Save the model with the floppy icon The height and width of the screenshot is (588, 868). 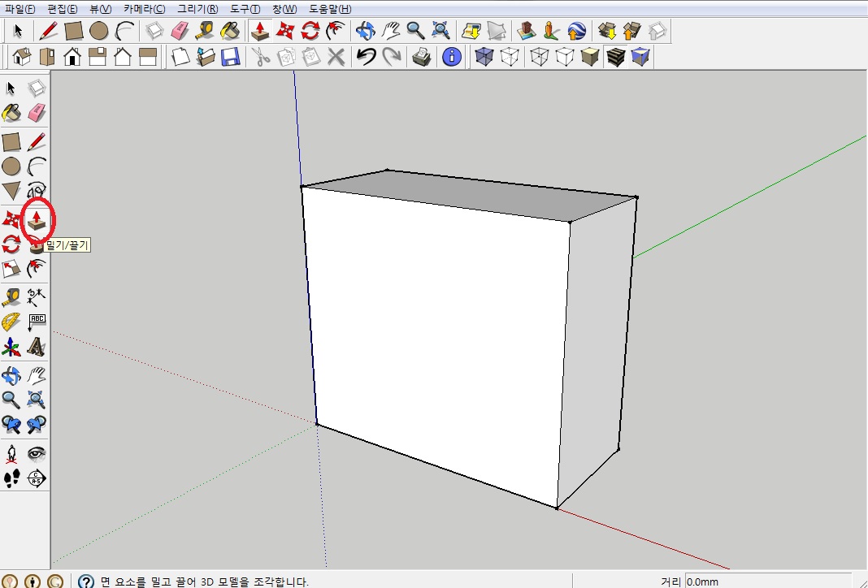point(230,56)
